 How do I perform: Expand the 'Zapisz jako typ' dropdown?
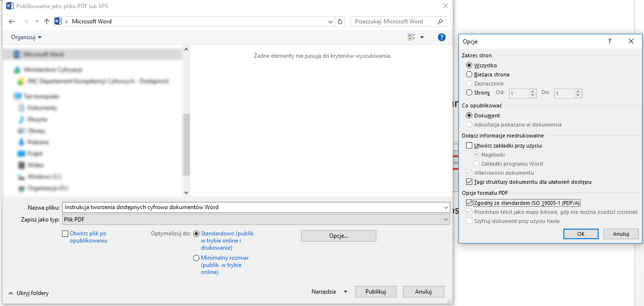point(446,220)
